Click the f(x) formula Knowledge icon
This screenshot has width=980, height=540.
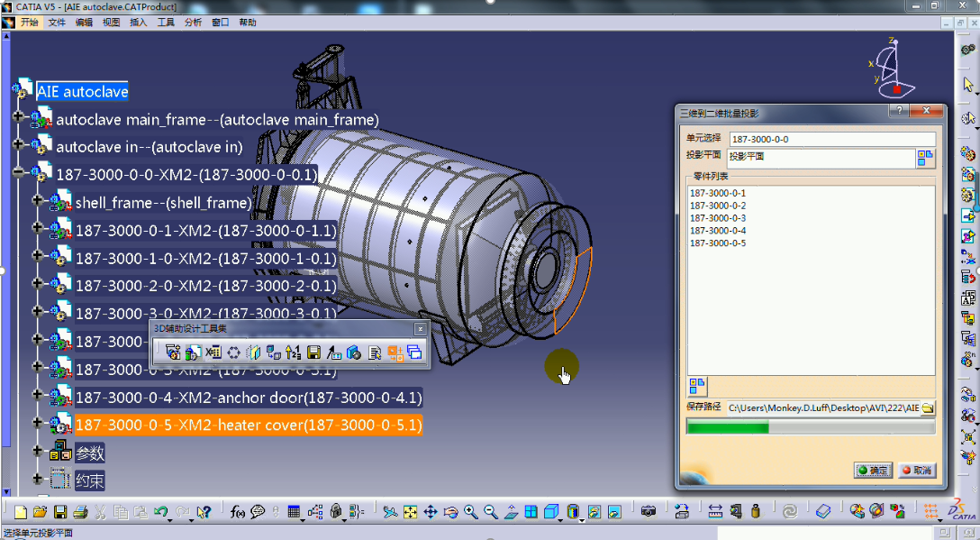238,511
